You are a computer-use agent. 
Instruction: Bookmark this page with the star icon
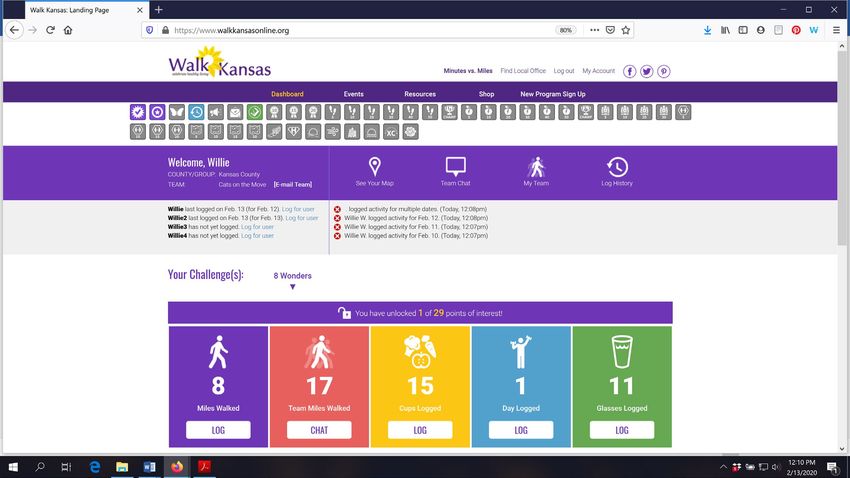626,30
